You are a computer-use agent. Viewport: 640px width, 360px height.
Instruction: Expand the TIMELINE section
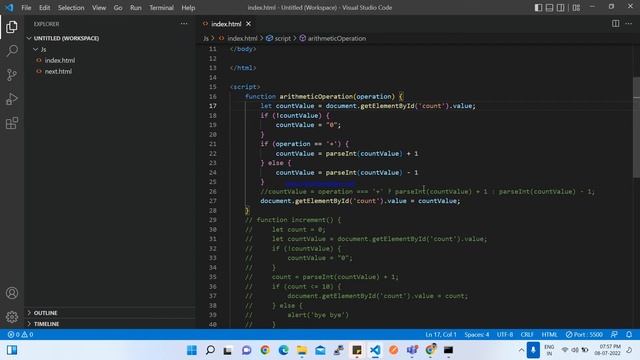(46, 324)
